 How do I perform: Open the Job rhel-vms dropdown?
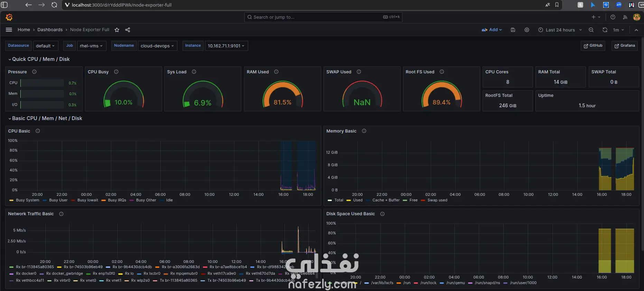pyautogui.click(x=91, y=46)
